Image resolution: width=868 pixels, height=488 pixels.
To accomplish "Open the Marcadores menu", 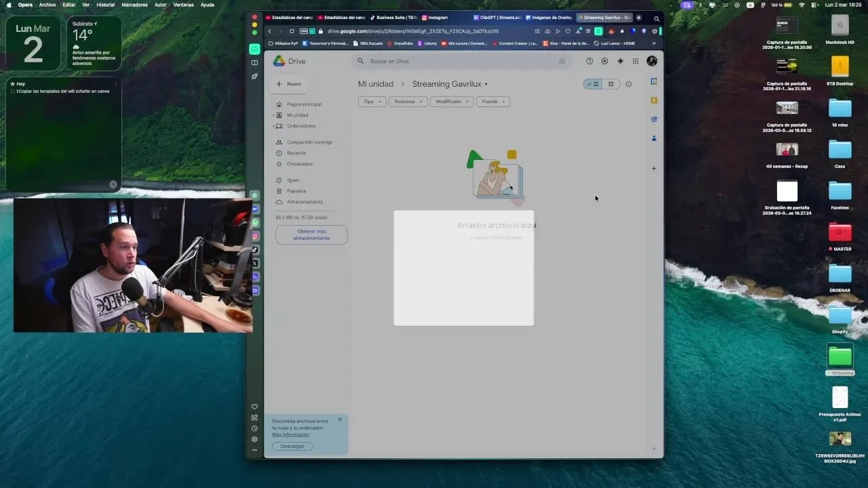I will pyautogui.click(x=134, y=5).
